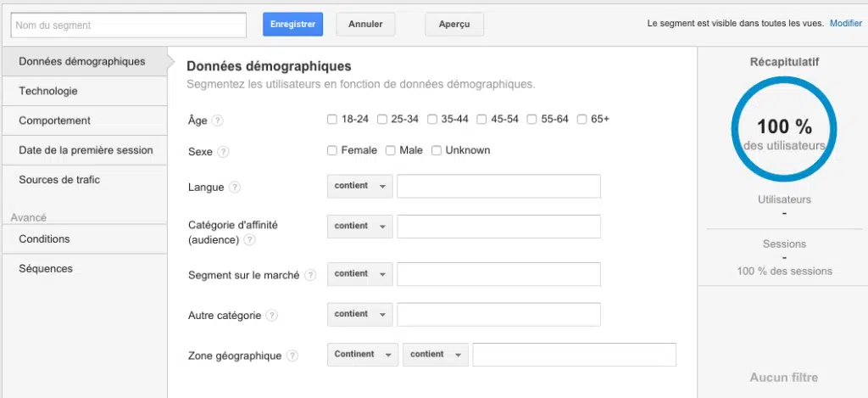Click the help icon beside Sexe
Screen dimensions: 868x398
[223, 152]
